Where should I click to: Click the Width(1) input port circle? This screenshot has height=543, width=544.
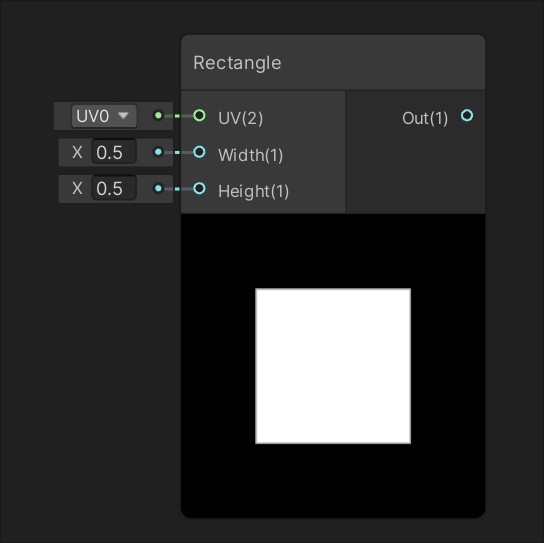tap(199, 152)
